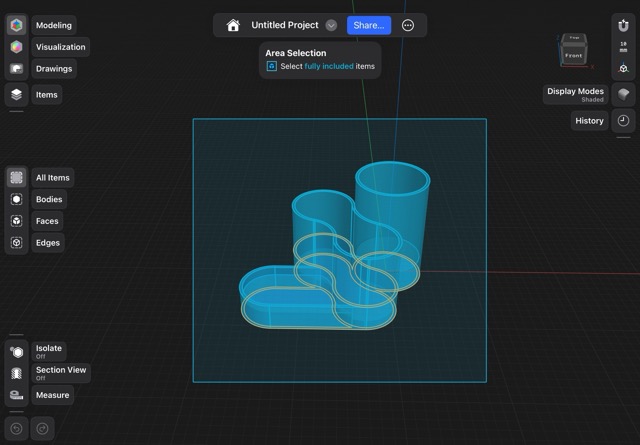Click the undo arrow icon
This screenshot has height=445, width=640.
pyautogui.click(x=16, y=428)
